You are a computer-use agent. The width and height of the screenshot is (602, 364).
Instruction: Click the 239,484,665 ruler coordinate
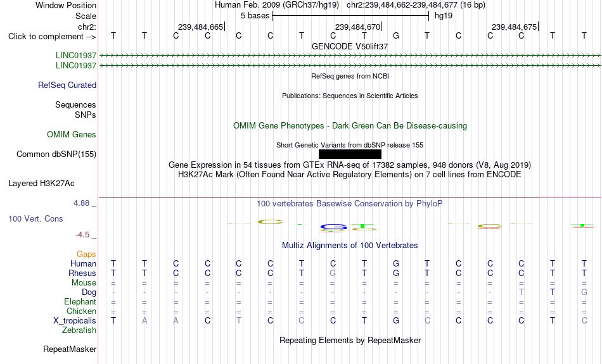200,27
